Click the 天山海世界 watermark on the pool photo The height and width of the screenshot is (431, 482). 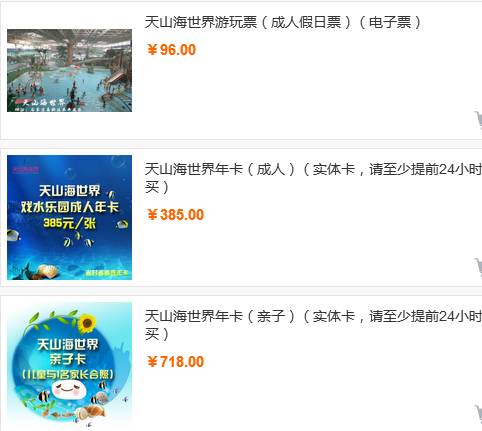click(x=44, y=102)
